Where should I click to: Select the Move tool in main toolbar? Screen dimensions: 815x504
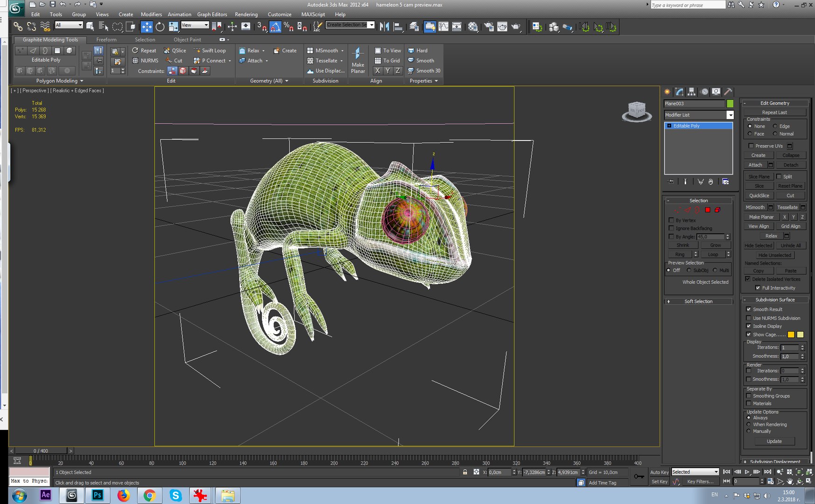pyautogui.click(x=147, y=27)
